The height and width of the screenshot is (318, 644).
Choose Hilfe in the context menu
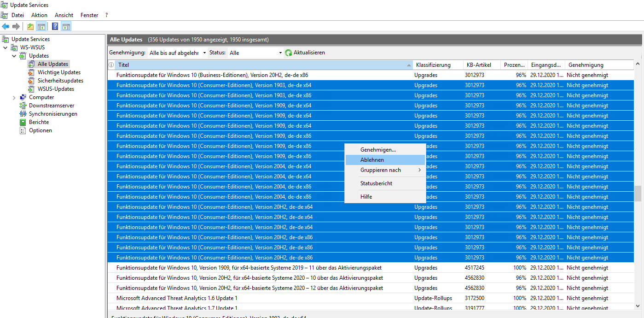385,197
